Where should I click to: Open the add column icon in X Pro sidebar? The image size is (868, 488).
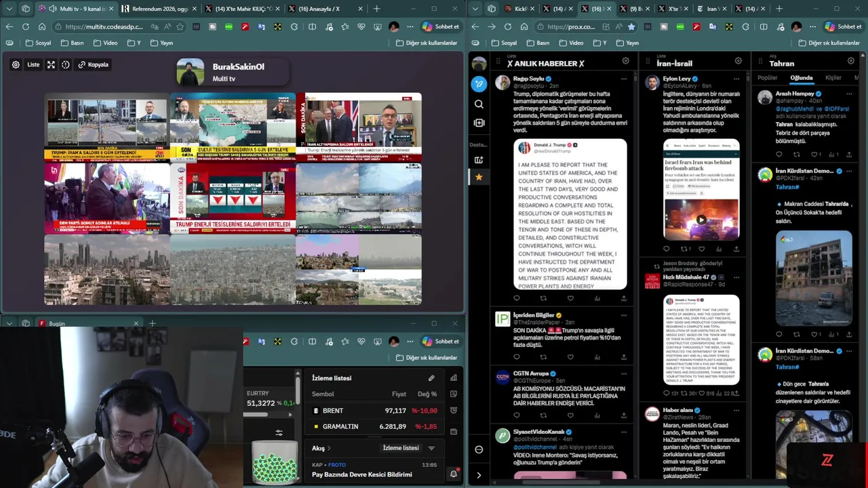[479, 160]
